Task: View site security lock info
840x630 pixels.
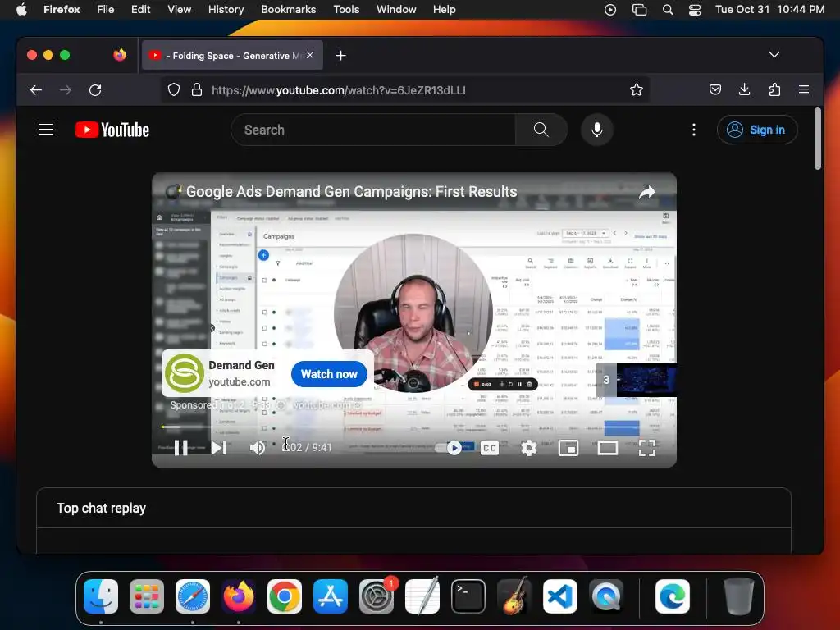Action: (197, 90)
